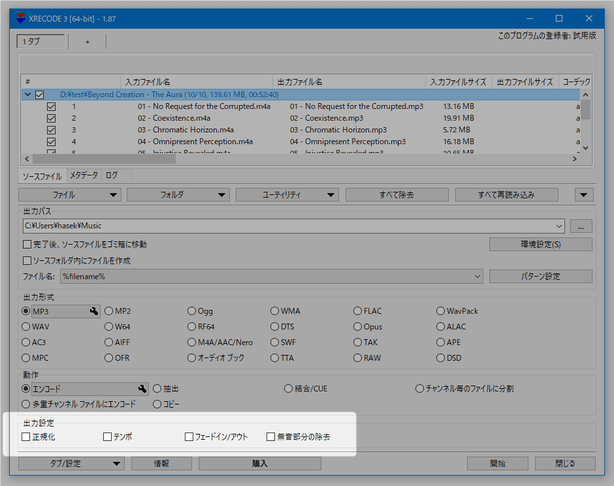Viewport: 614px width, 486px height.
Task: Choose the Opus output format
Action: coord(357,327)
